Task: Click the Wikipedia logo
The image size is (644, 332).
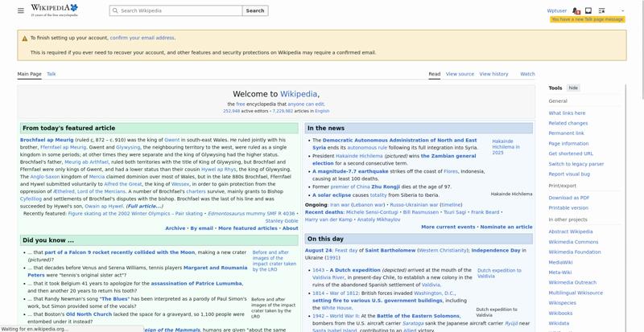Action: (x=54, y=10)
